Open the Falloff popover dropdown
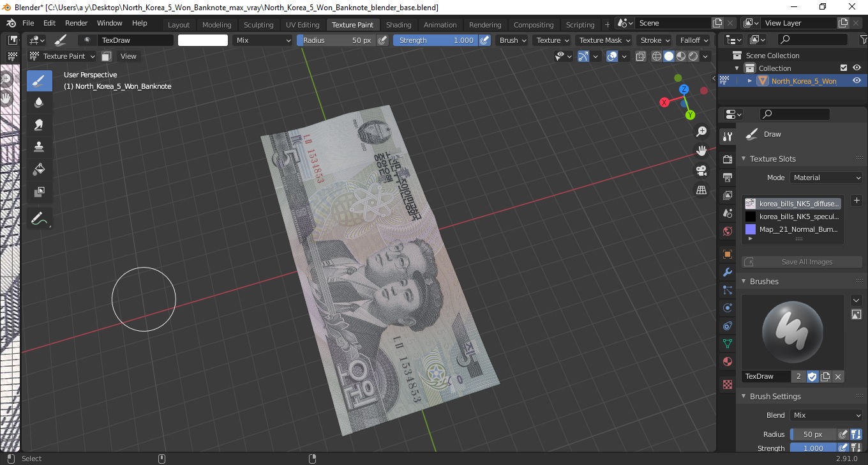Image resolution: width=868 pixels, height=465 pixels. tap(694, 40)
